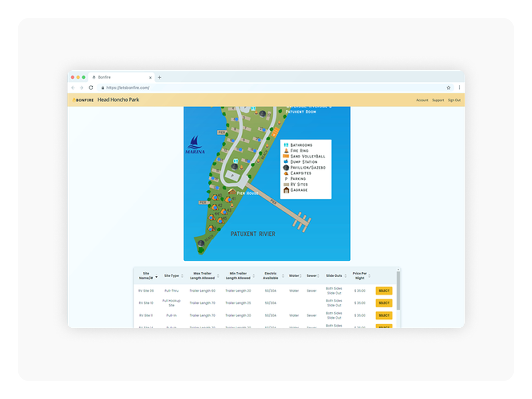The width and height of the screenshot is (532, 399).
Task: Click the Fire Ring icon in the legend
Action: 286,151
